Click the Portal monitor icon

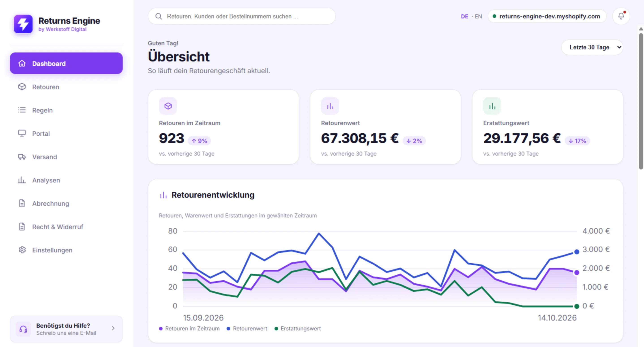pyautogui.click(x=22, y=133)
